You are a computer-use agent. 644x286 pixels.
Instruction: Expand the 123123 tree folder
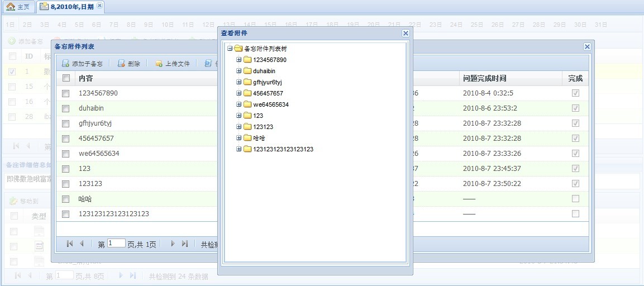click(x=238, y=127)
